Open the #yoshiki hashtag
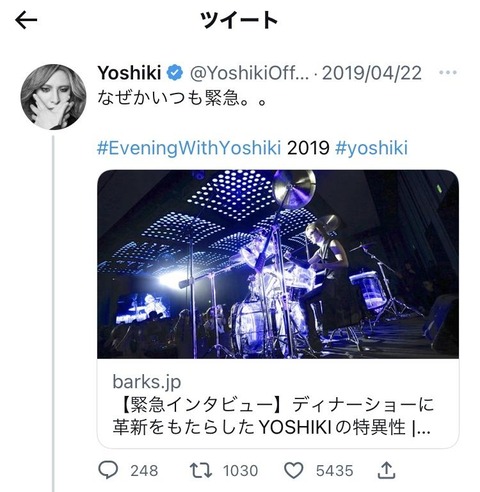 (x=371, y=148)
